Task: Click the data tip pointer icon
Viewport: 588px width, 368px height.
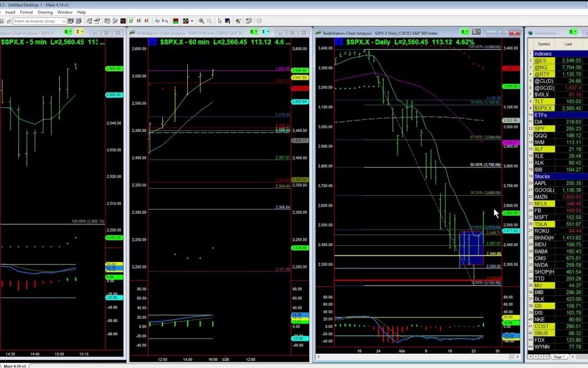Action: 228,21
